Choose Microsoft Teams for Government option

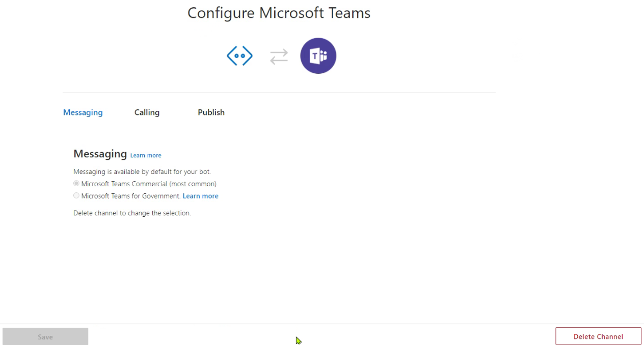point(76,195)
